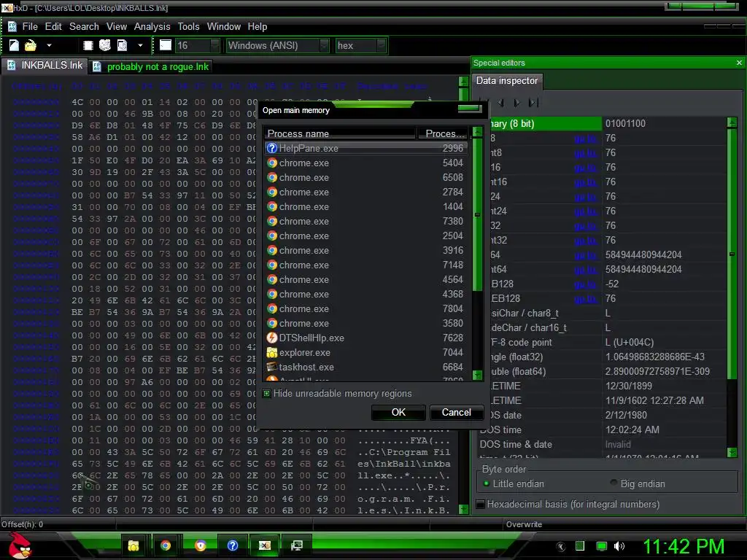Close the Special editors panel
The height and width of the screenshot is (560, 747).
click(x=739, y=63)
